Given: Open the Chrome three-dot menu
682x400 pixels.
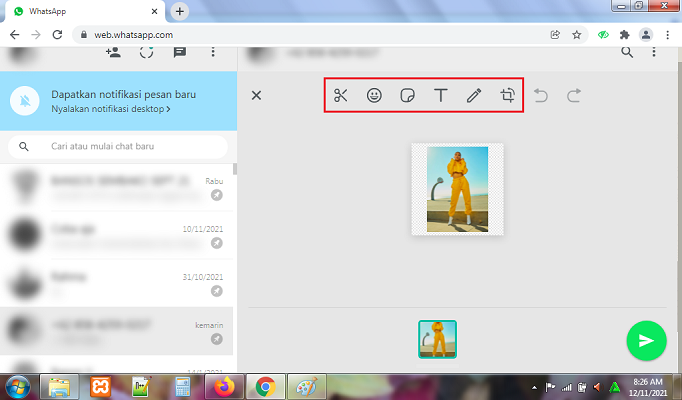Looking at the screenshot, I should [x=668, y=35].
